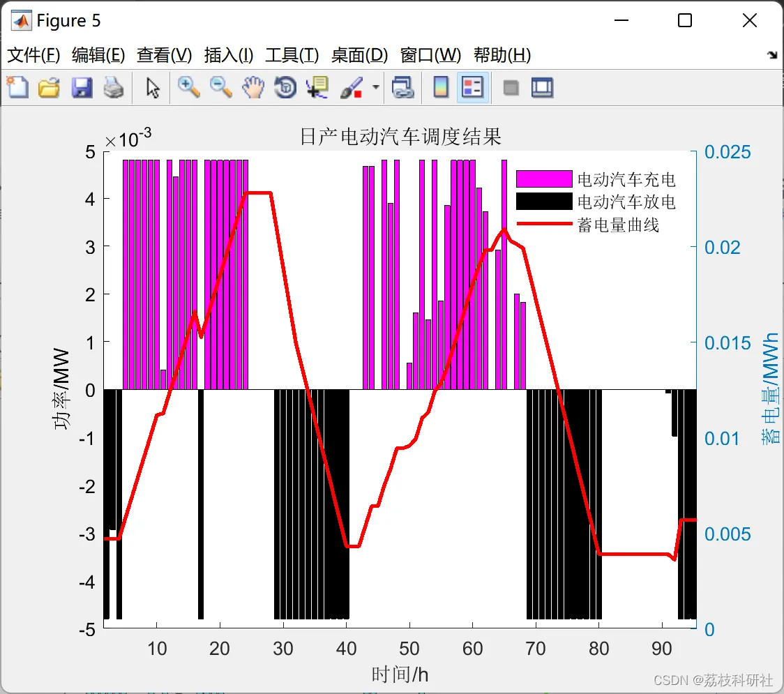The width and height of the screenshot is (784, 694).
Task: Click the New Figure icon
Action: [x=17, y=87]
